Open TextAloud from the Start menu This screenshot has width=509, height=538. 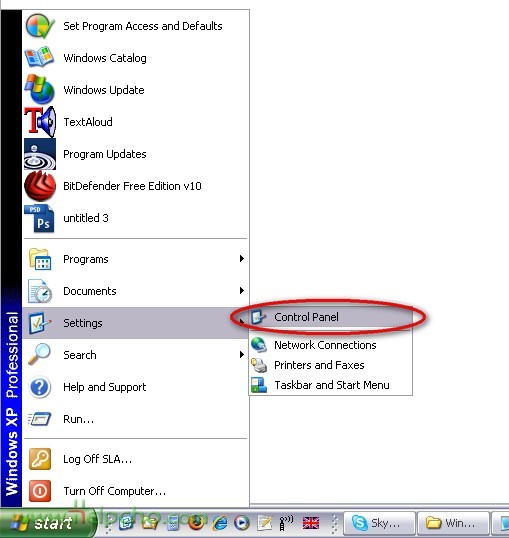[x=136, y=122]
